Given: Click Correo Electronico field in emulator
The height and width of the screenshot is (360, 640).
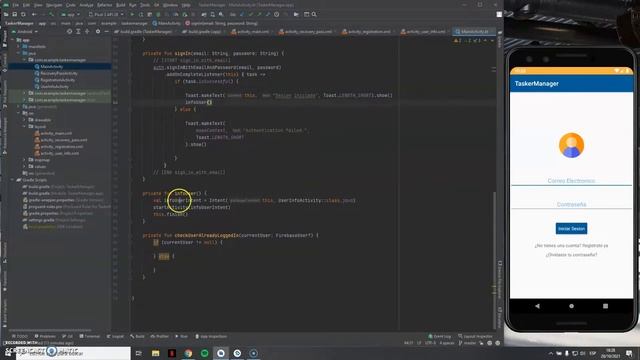Looking at the screenshot, I should [x=571, y=181].
